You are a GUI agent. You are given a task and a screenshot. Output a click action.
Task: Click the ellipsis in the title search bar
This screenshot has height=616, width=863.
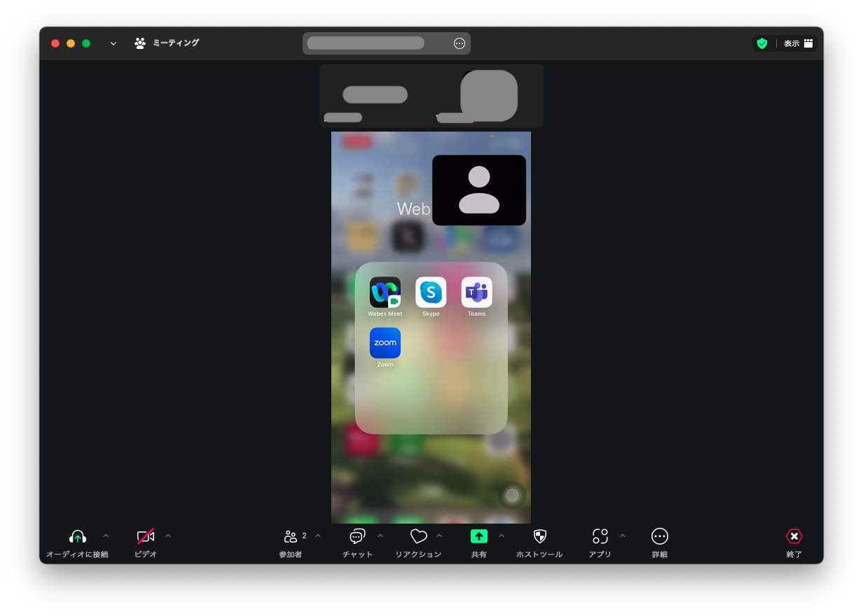click(460, 43)
